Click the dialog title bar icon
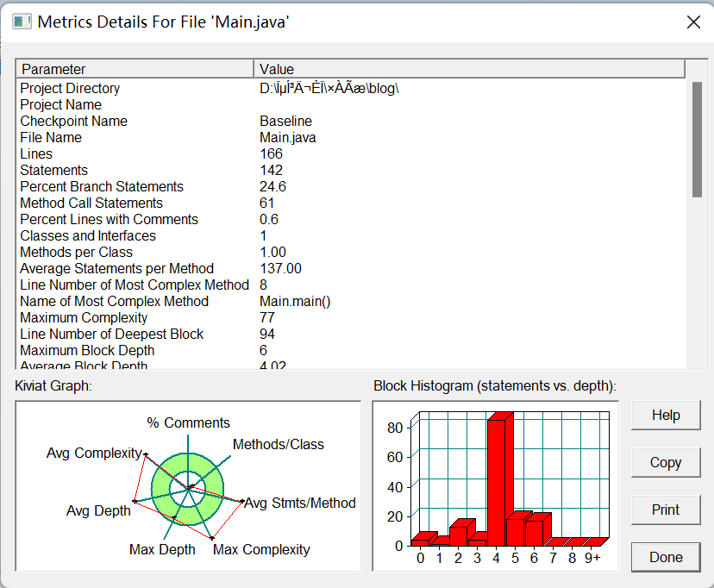 click(22, 22)
